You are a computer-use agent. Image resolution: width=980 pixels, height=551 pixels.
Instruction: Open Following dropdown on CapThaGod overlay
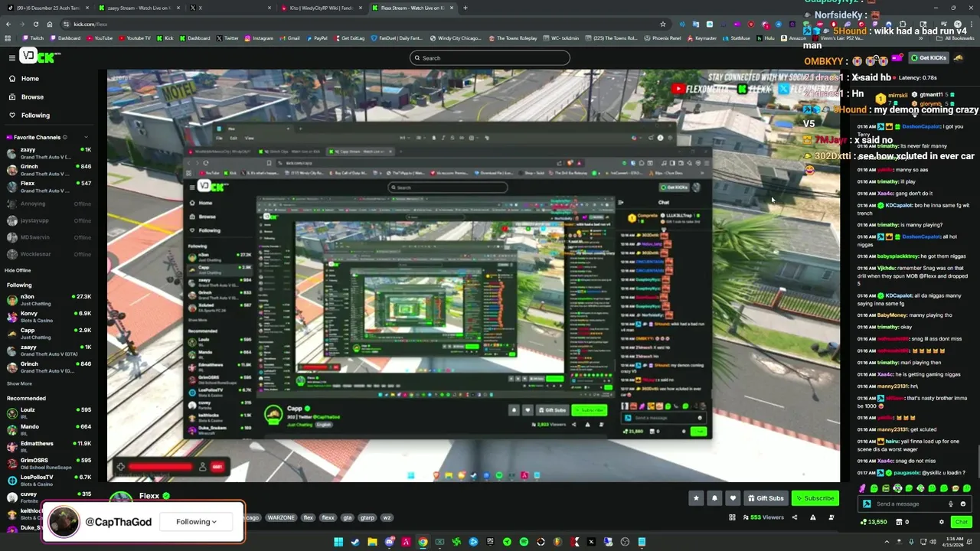coord(196,522)
